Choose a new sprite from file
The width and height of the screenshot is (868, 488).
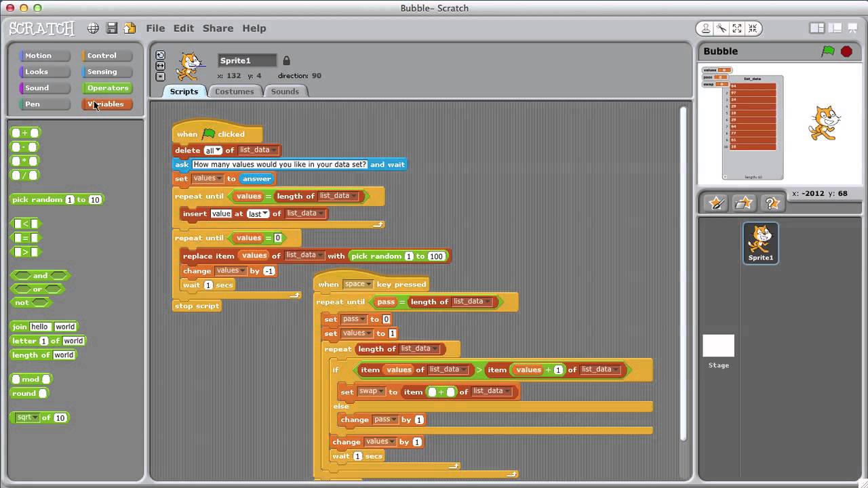tap(744, 203)
